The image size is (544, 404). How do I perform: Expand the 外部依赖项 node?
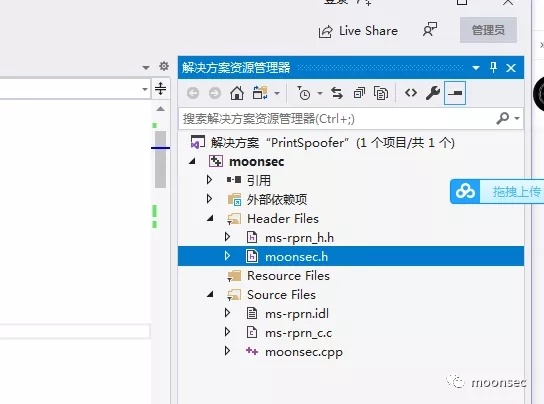pos(209,199)
